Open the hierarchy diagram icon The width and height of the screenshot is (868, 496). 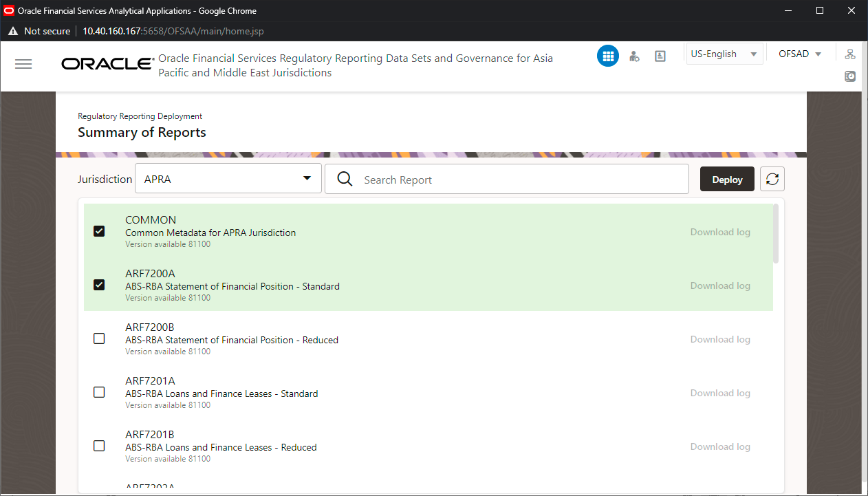850,54
